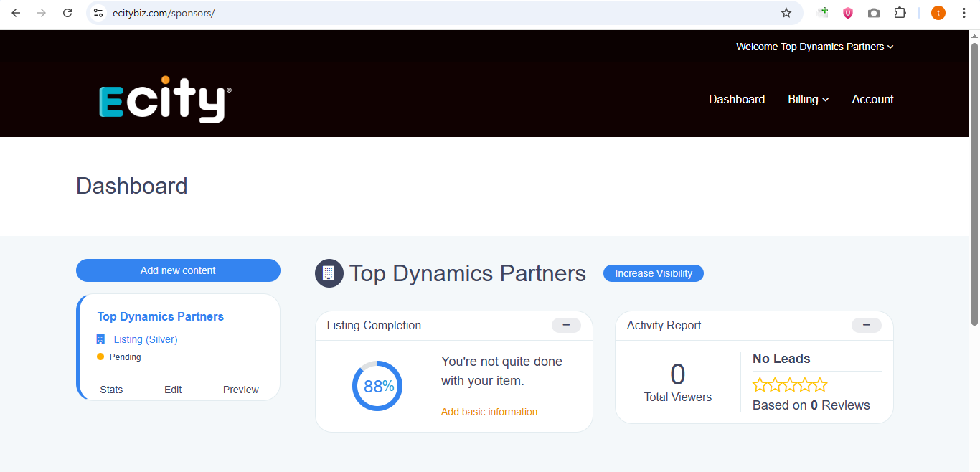The image size is (980, 472).
Task: Click the blue listing icon next to Listing (Silver)
Action: click(100, 339)
